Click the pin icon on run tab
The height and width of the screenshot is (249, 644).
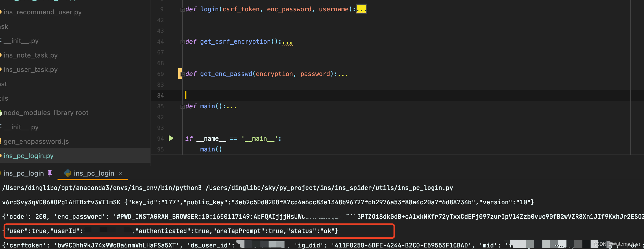pos(50,173)
